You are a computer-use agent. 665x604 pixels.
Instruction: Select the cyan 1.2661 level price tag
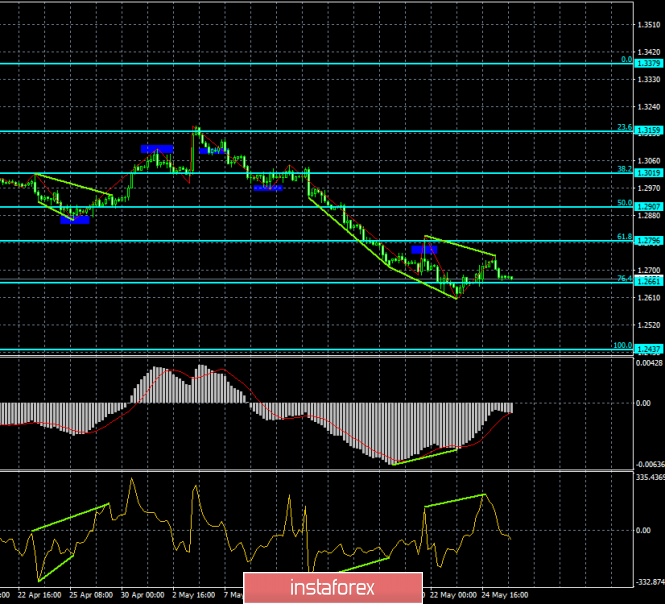pyautogui.click(x=649, y=282)
